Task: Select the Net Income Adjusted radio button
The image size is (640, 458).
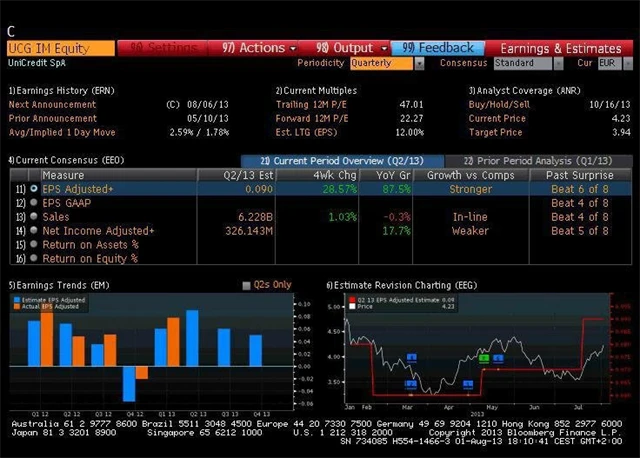Action: click(x=34, y=230)
